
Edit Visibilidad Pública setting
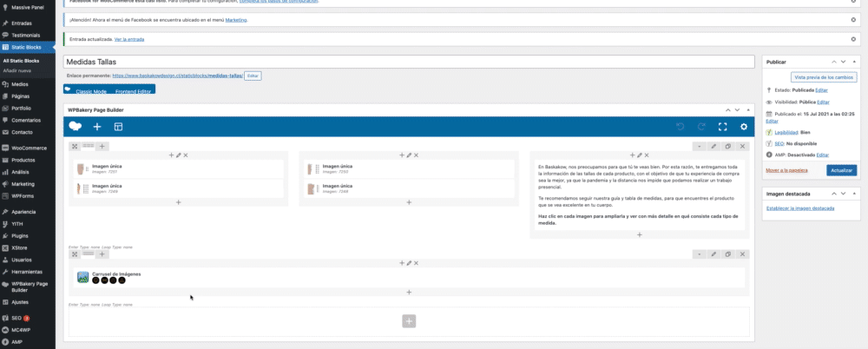click(x=823, y=102)
